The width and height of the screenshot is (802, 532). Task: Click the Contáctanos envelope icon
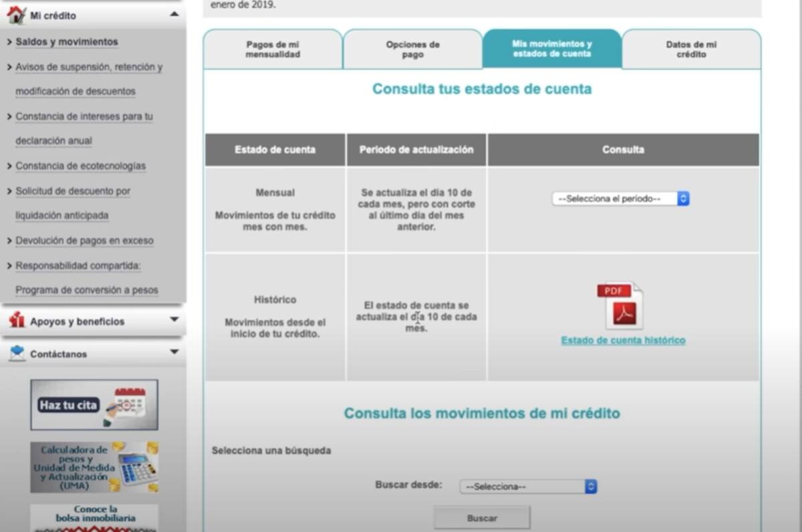(x=17, y=354)
